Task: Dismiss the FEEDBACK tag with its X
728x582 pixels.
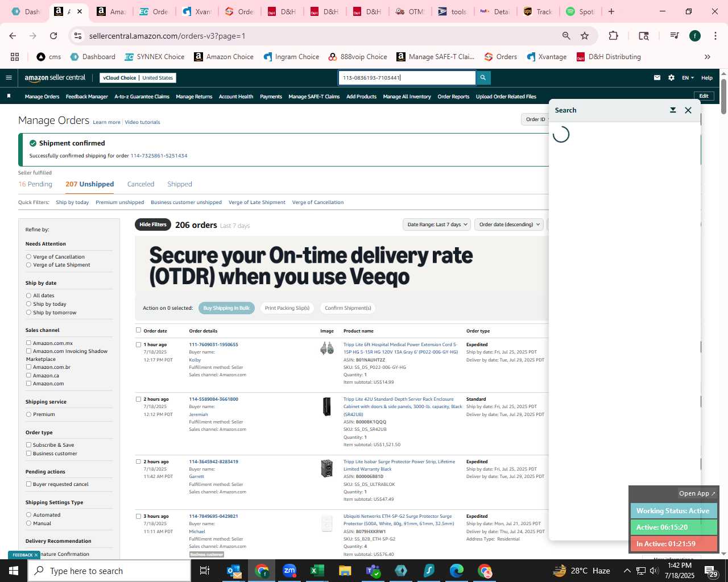Action: coord(36,555)
